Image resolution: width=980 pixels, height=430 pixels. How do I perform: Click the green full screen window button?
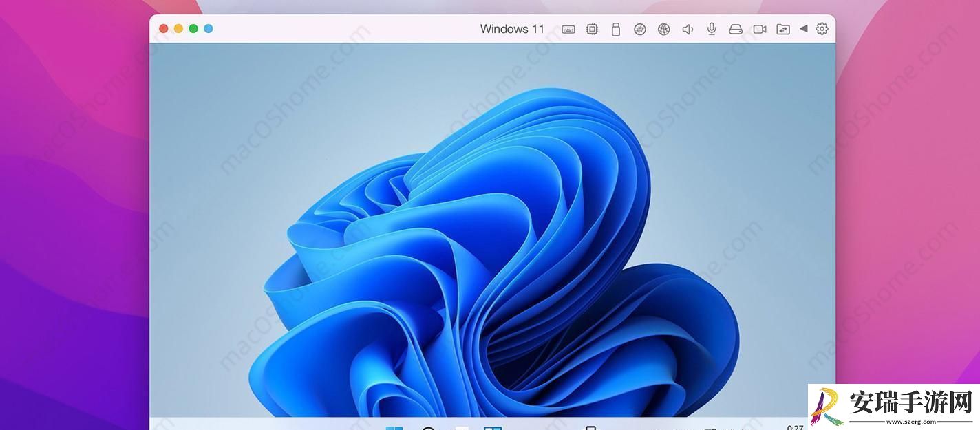coord(193,29)
